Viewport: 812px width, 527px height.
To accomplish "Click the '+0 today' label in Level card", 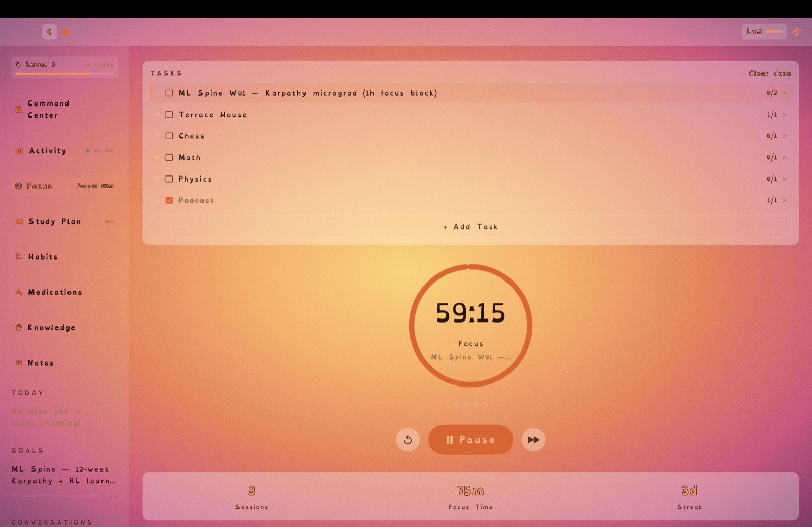I will (x=99, y=64).
